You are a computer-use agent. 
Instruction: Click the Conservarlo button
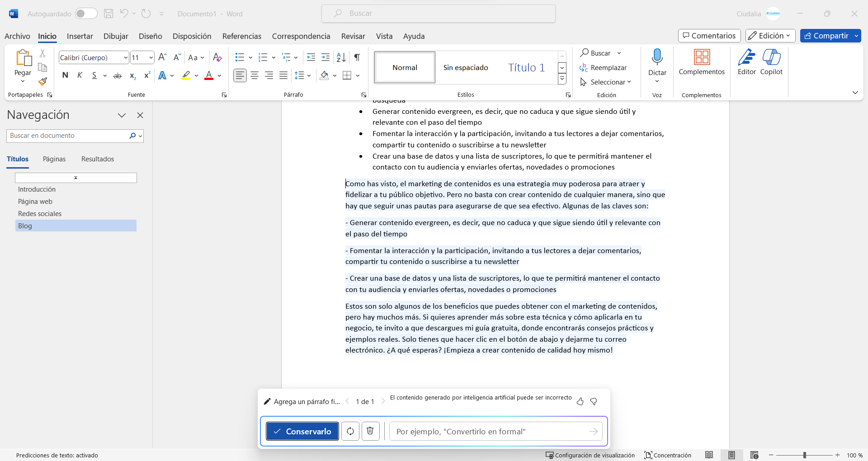coord(302,431)
